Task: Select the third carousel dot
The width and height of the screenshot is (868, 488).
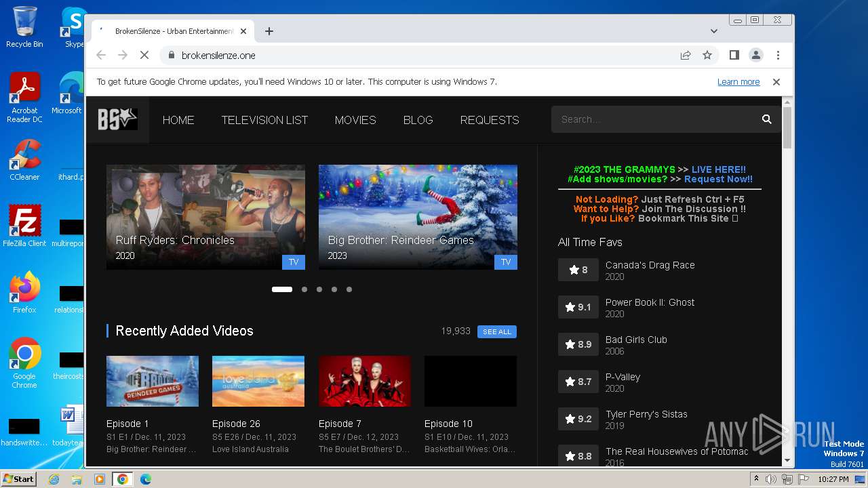Action: click(319, 289)
